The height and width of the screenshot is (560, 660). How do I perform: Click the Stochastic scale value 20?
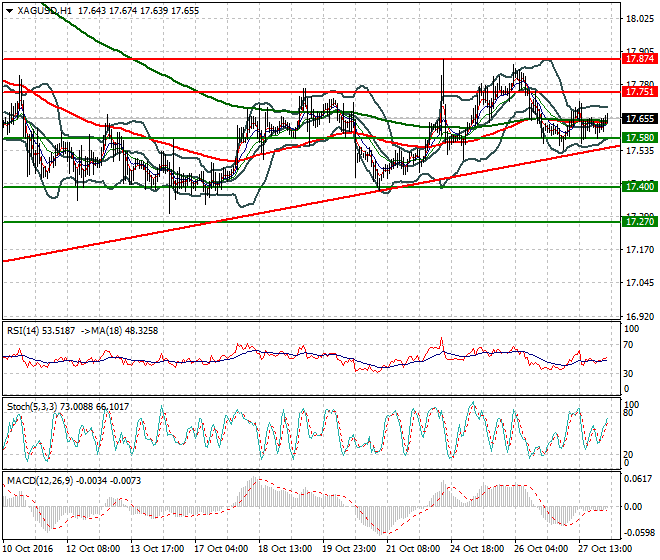[628, 455]
